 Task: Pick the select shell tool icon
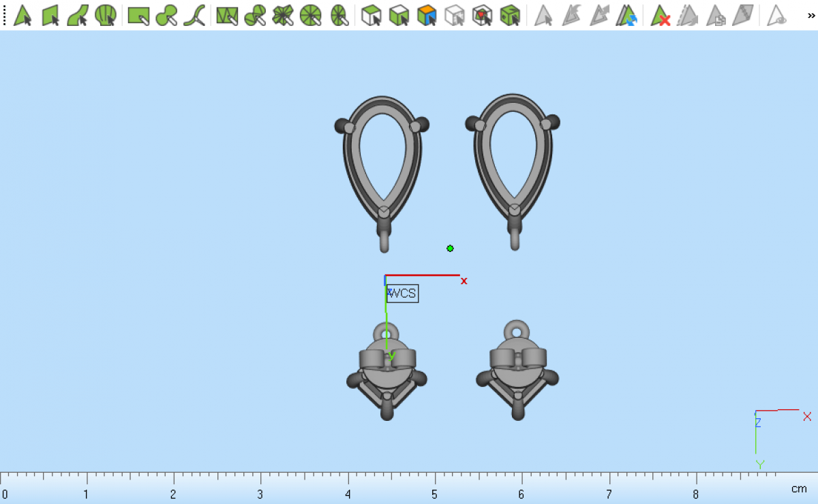[105, 15]
